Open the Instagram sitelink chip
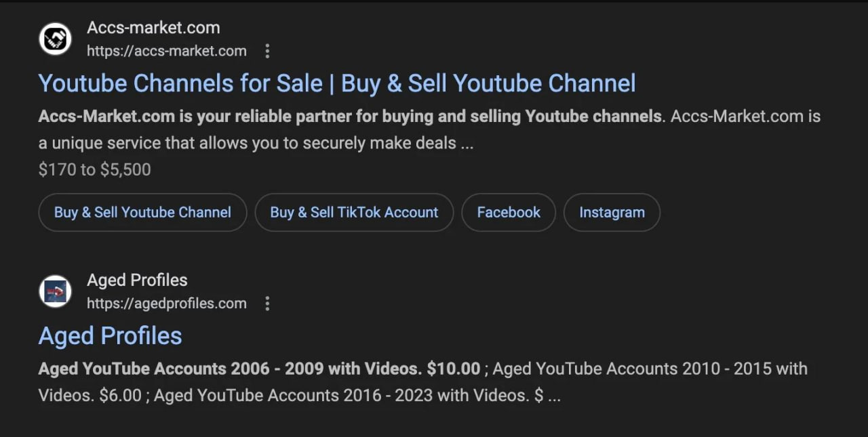This screenshot has width=868, height=437. point(611,212)
